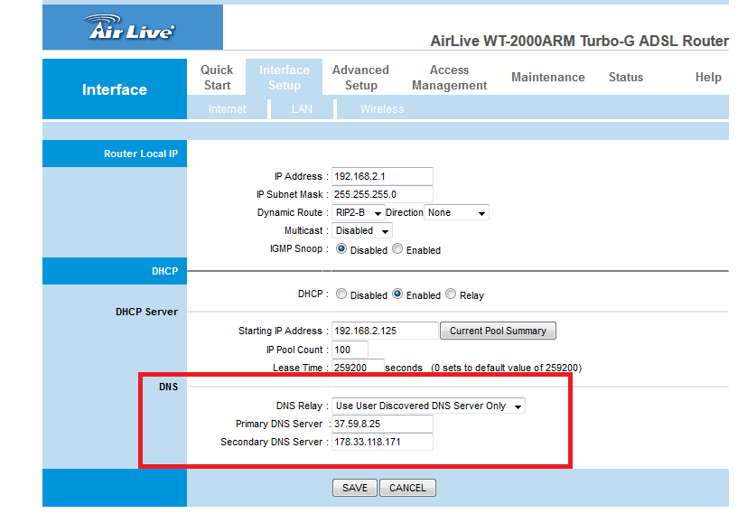Select the Internet sub-tab

227,109
